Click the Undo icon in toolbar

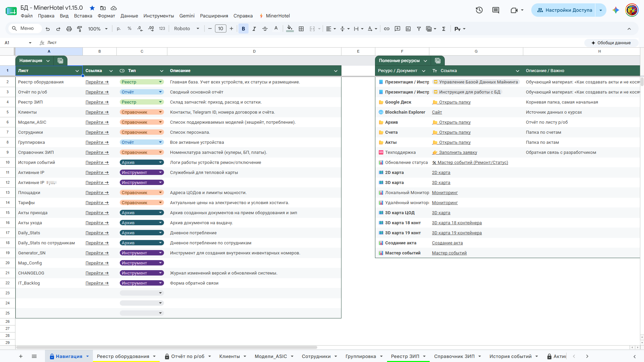(x=48, y=29)
